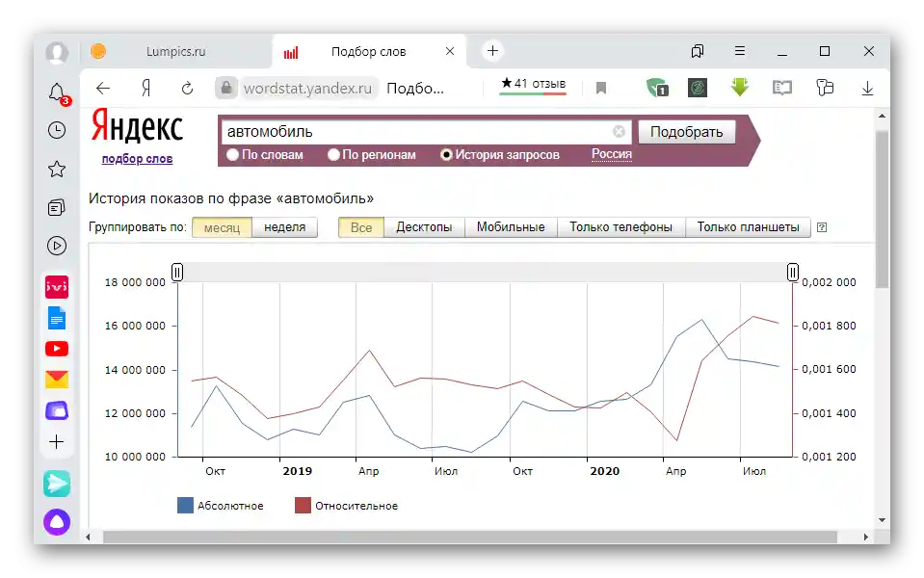Open the browser hamburger menu
The height and width of the screenshot is (578, 924).
click(x=740, y=51)
